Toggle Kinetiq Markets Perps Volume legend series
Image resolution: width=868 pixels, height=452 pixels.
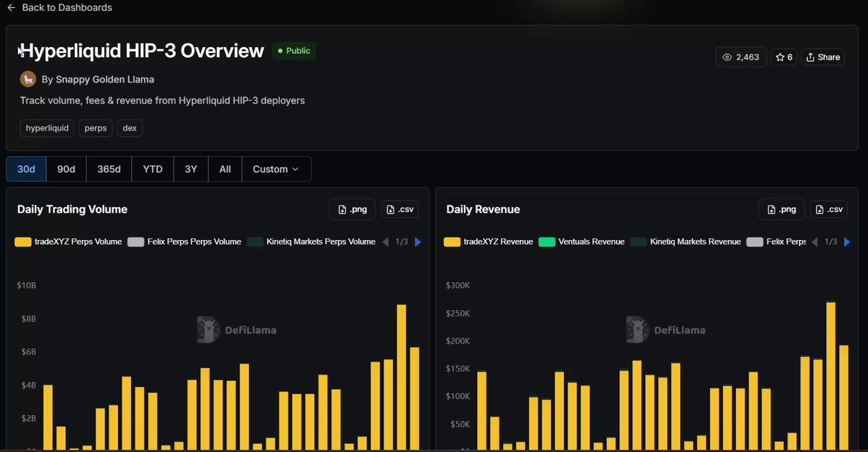click(x=311, y=242)
